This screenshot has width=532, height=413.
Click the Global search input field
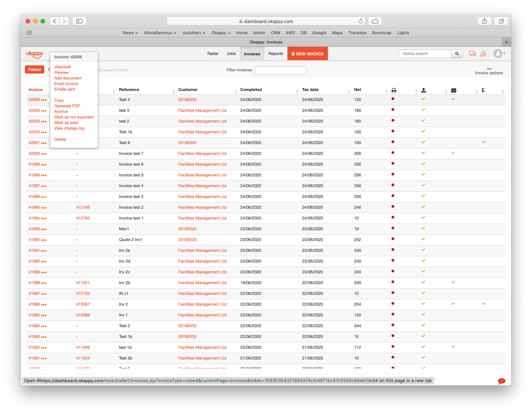click(x=425, y=53)
